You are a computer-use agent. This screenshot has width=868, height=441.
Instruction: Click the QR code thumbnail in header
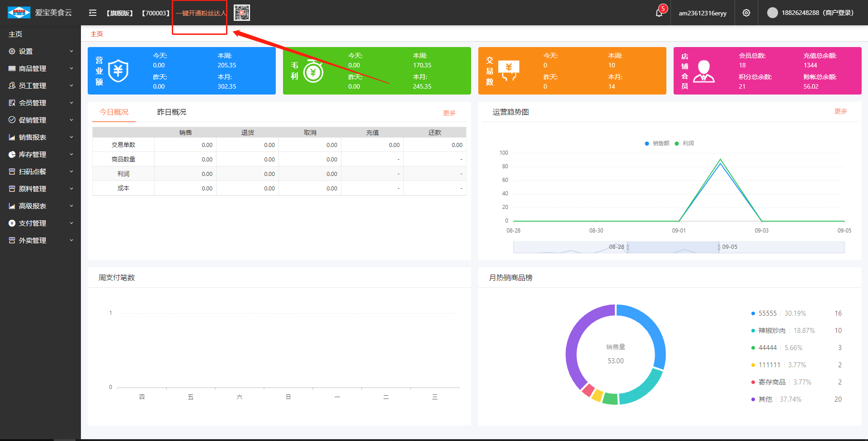[x=242, y=13]
